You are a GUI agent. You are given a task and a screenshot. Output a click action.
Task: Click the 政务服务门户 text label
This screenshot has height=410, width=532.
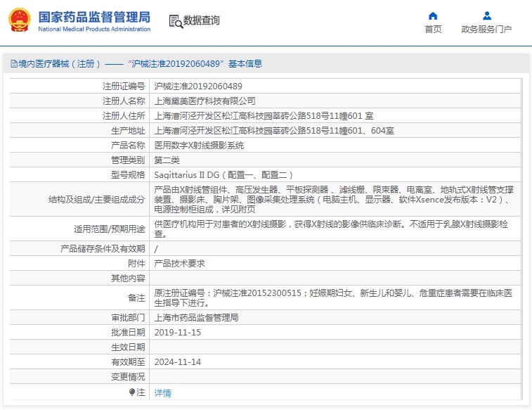pyautogui.click(x=486, y=30)
